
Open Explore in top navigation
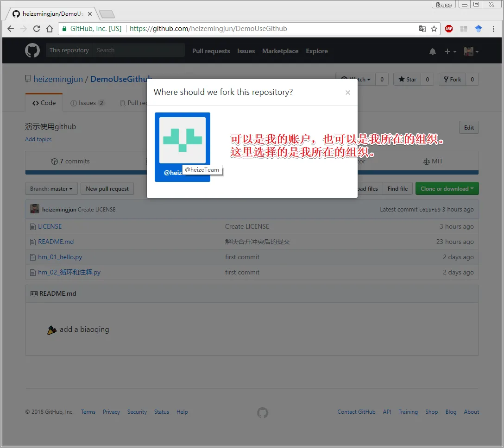(x=317, y=51)
